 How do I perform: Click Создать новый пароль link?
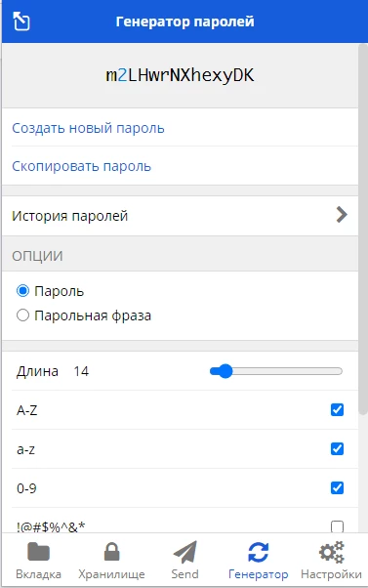pos(88,128)
